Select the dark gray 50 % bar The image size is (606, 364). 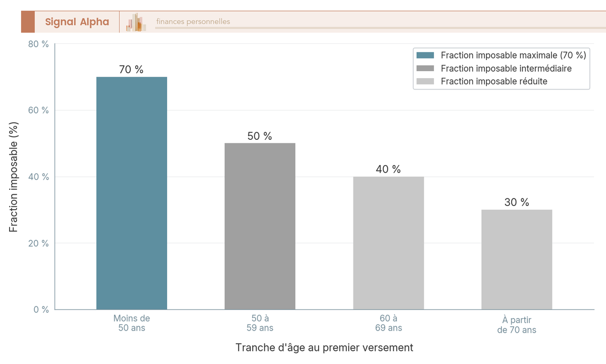coord(260,226)
